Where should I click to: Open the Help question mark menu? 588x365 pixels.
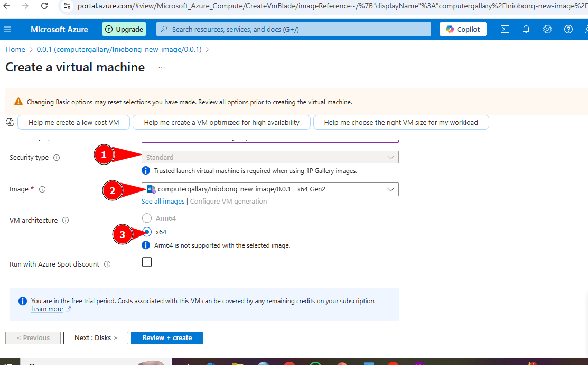pyautogui.click(x=568, y=29)
